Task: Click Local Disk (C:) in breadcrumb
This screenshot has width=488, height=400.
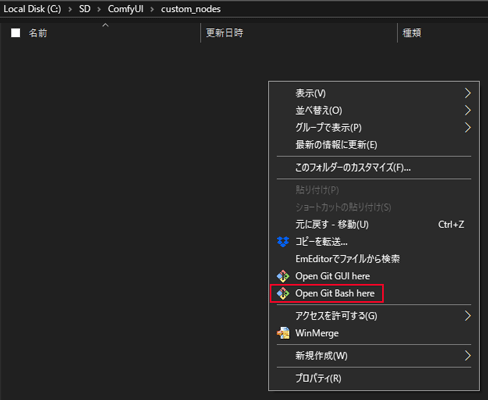Action: 32,9
